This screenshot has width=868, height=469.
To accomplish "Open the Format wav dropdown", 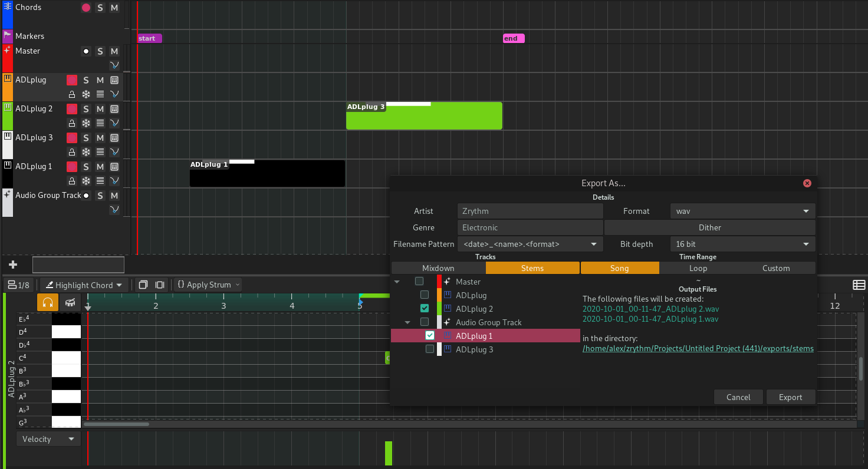I will pyautogui.click(x=742, y=211).
